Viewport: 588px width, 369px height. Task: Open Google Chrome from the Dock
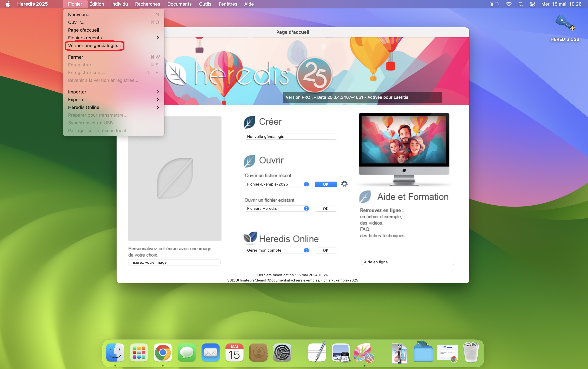163,352
